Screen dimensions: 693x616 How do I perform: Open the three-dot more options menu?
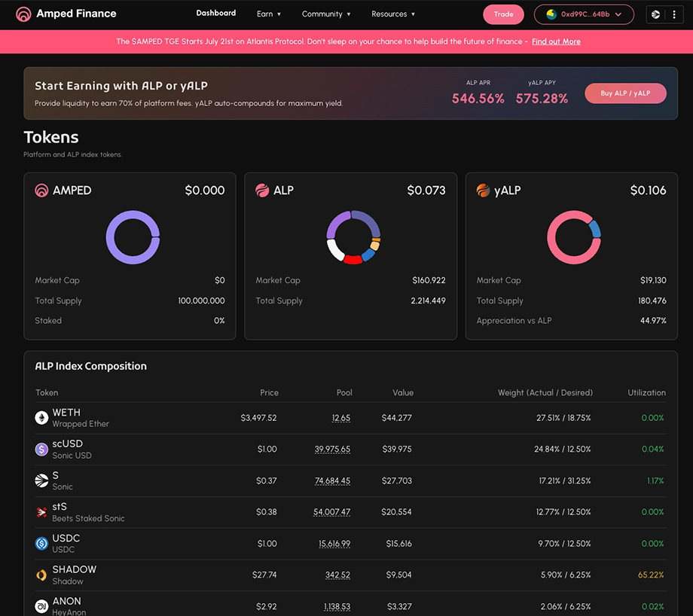[674, 14]
